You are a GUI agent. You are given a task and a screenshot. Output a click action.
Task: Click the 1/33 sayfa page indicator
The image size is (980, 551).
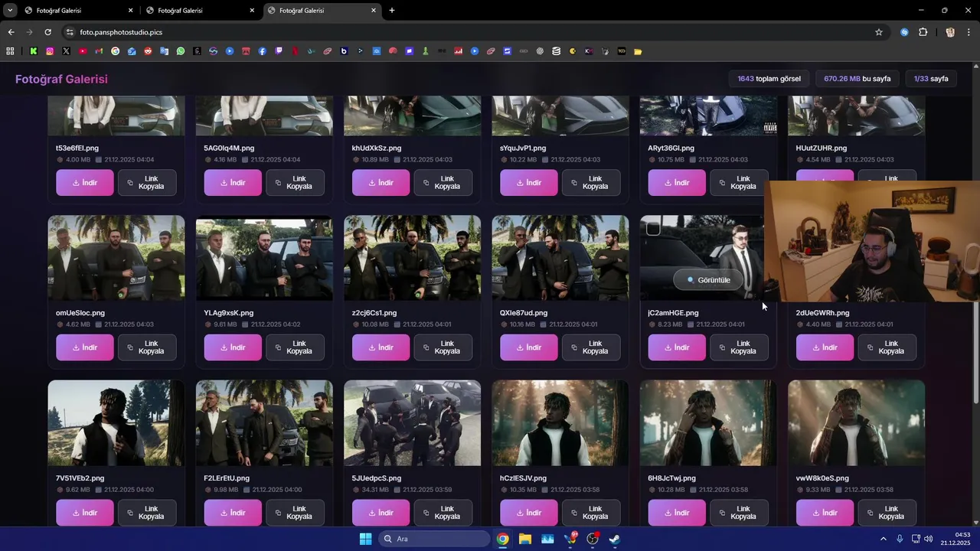(x=931, y=79)
